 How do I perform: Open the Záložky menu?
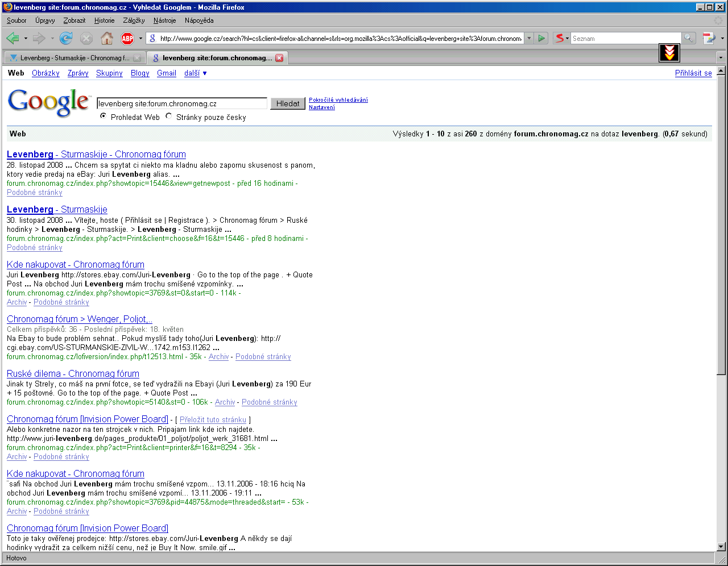coord(134,20)
